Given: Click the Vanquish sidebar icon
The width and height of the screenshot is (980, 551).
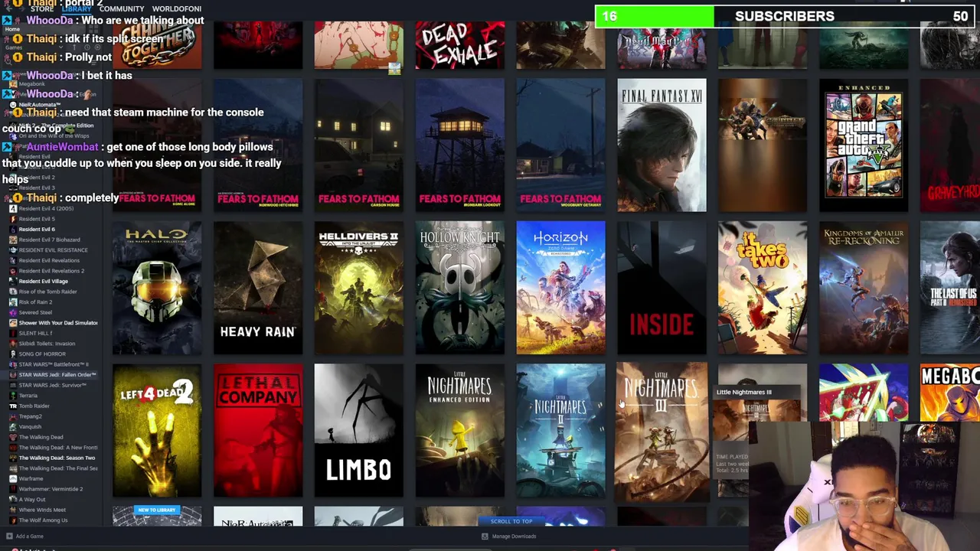Looking at the screenshot, I should tap(13, 427).
